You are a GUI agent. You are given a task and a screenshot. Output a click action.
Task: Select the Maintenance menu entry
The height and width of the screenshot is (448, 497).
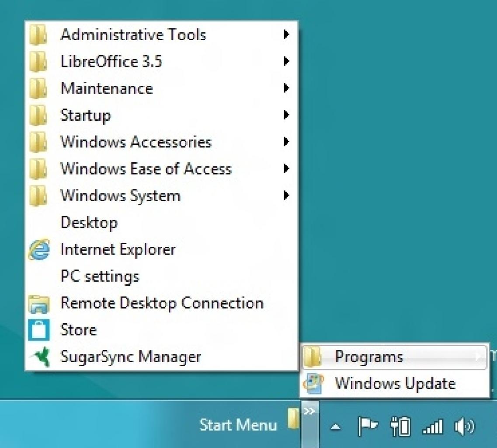tap(161, 88)
